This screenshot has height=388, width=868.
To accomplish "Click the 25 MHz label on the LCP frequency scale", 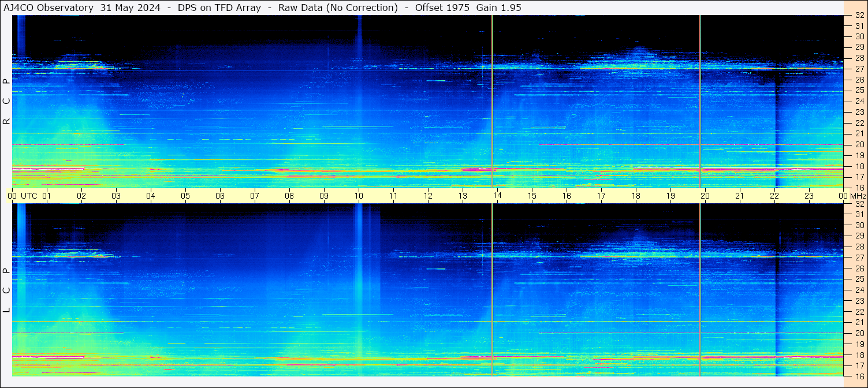I will tap(859, 279).
